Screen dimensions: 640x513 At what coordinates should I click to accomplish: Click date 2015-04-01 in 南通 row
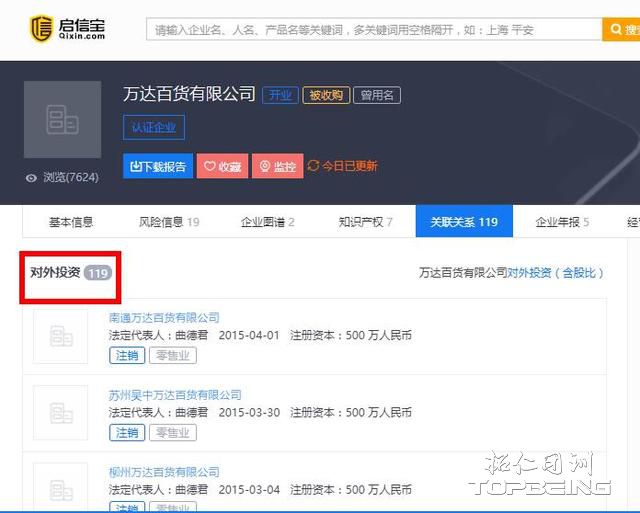point(249,335)
